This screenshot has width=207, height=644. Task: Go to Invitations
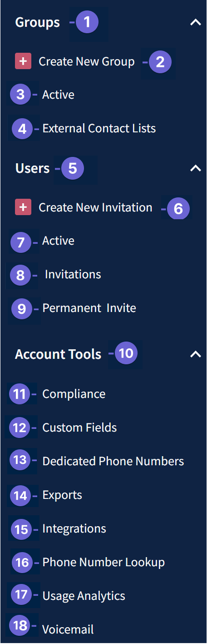tap(73, 274)
